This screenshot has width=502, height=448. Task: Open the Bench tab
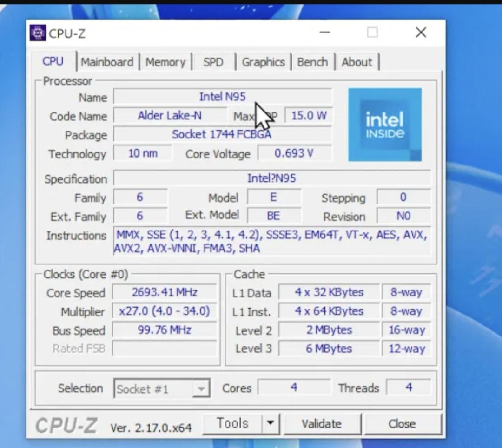[312, 62]
